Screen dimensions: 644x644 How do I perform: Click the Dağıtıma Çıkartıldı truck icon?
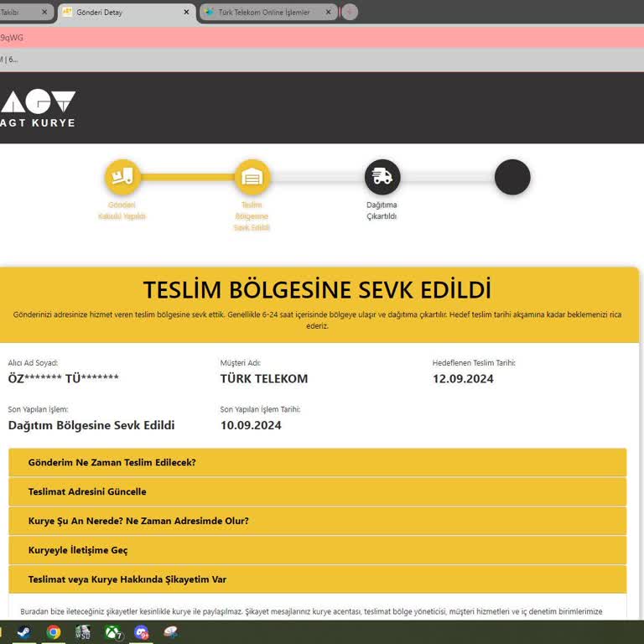pyautogui.click(x=382, y=177)
